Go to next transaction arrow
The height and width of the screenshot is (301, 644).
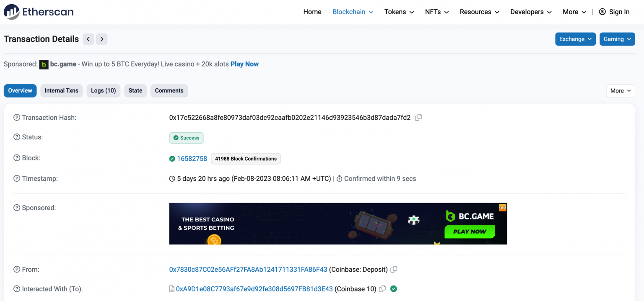coord(101,39)
